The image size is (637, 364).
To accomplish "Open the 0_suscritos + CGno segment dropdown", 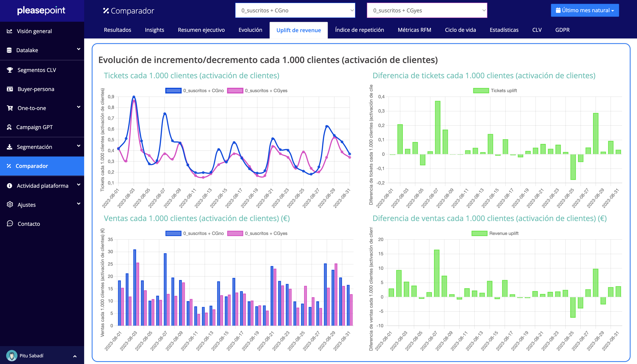I will click(x=295, y=10).
